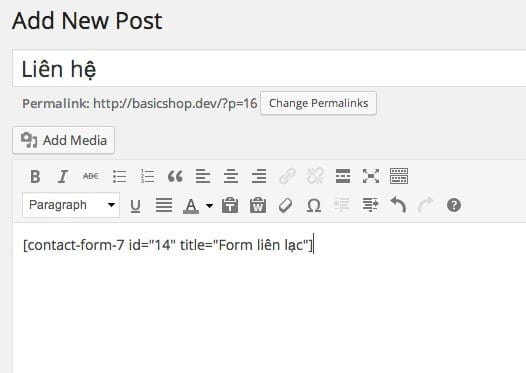This screenshot has width=526, height=373.
Task: Align text center
Action: [231, 176]
